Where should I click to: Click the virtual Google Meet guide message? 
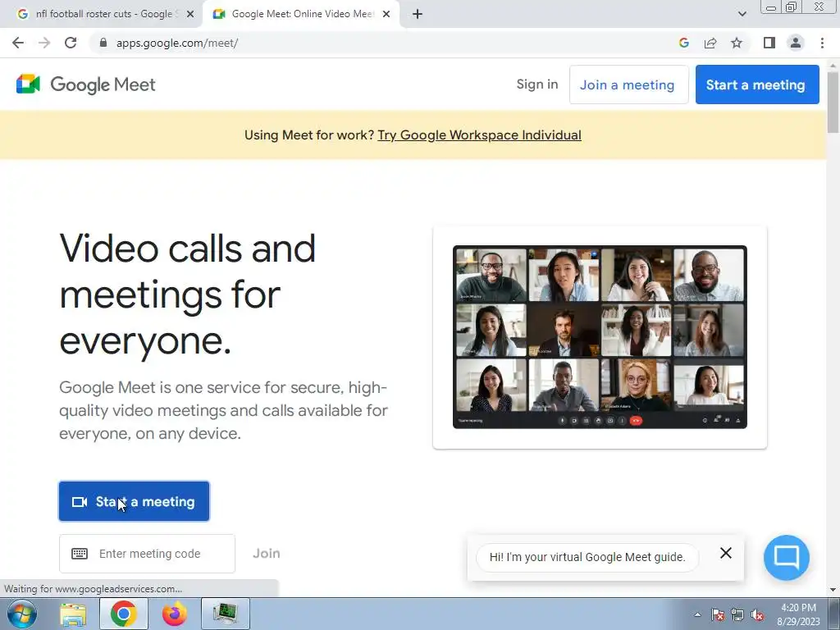[587, 557]
